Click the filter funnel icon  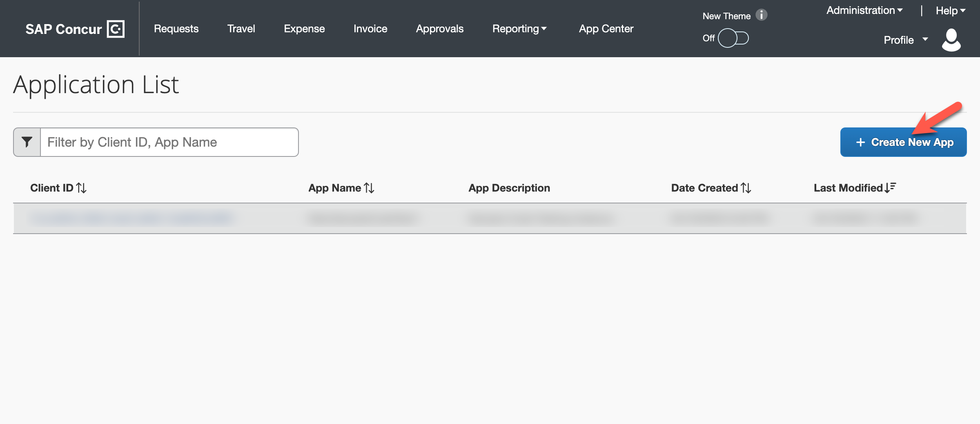click(27, 142)
